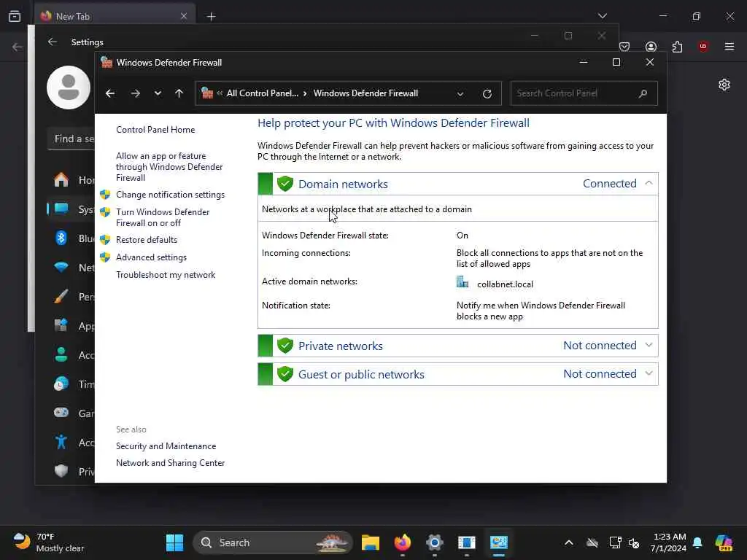Expand the Private networks section chevron
Viewport: 747px width, 560px height.
click(x=649, y=345)
